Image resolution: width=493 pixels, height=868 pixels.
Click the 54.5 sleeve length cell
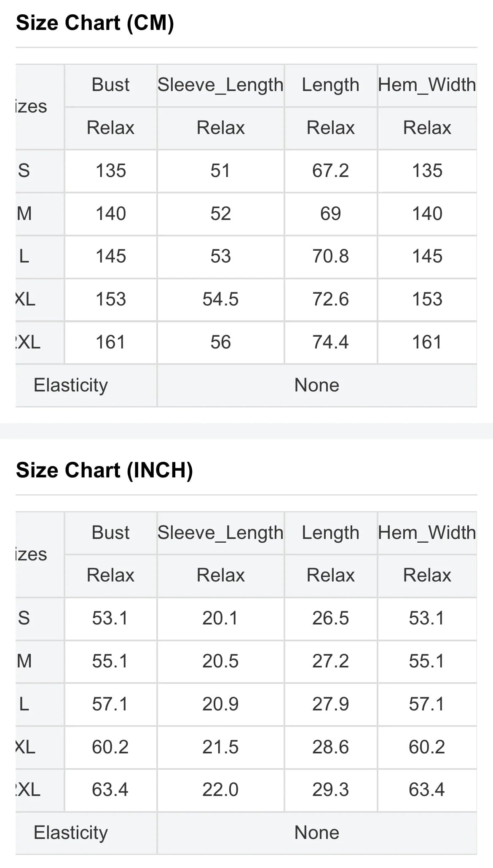click(220, 299)
